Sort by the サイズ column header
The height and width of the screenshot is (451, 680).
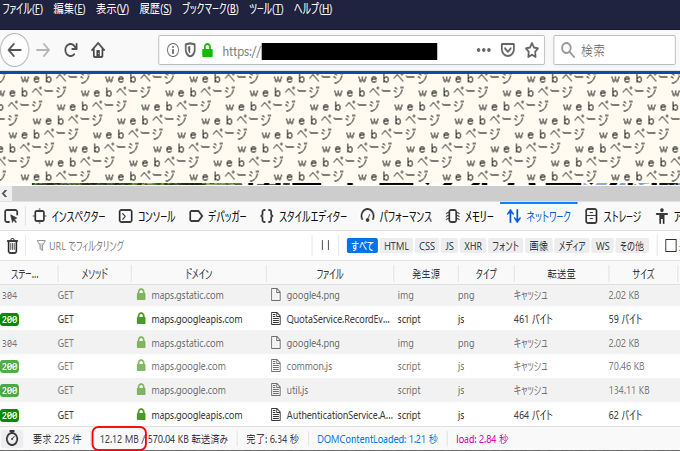coord(643,274)
